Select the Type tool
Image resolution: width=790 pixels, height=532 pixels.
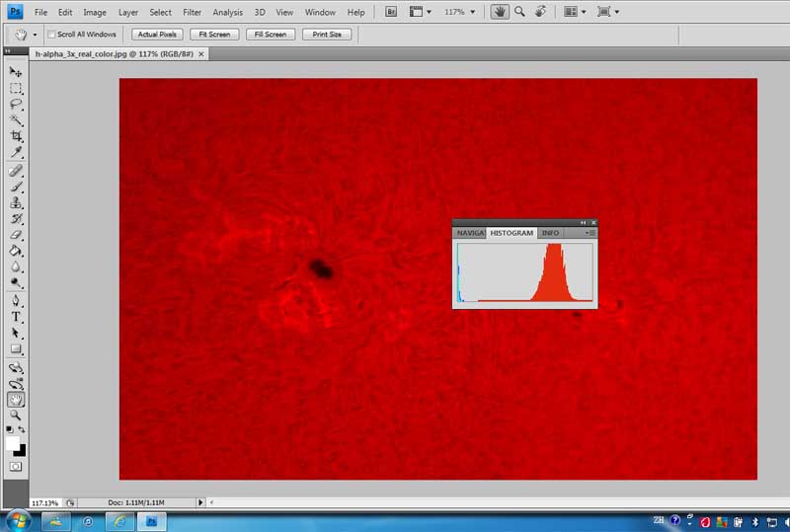tap(16, 317)
